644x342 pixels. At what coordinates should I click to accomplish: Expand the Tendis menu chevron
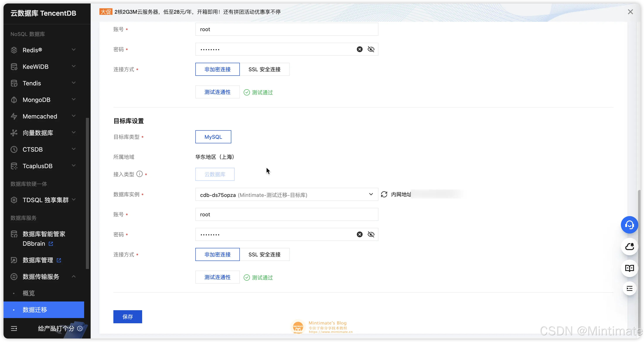point(73,83)
